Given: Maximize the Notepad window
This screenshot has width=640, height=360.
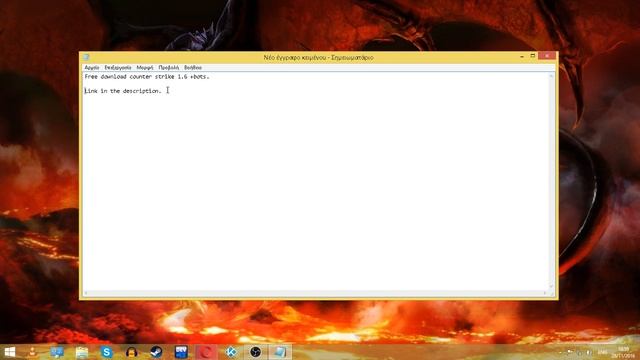Looking at the screenshot, I should [533, 56].
